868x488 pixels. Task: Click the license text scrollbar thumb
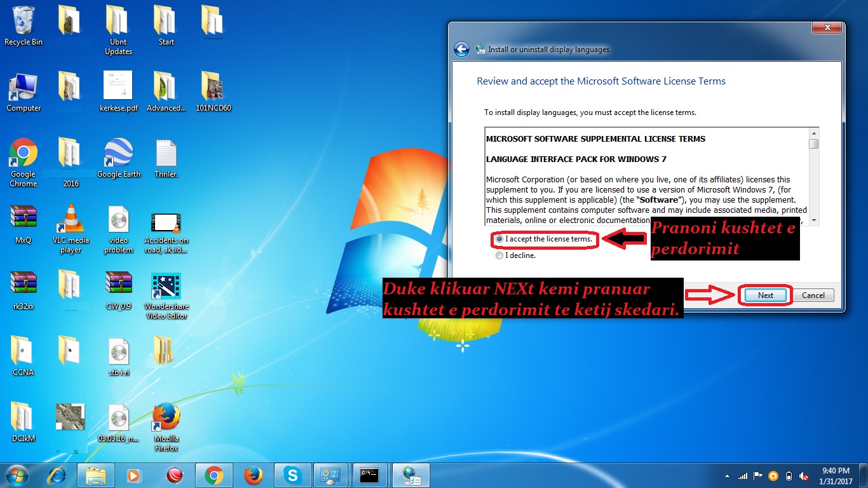point(813,144)
